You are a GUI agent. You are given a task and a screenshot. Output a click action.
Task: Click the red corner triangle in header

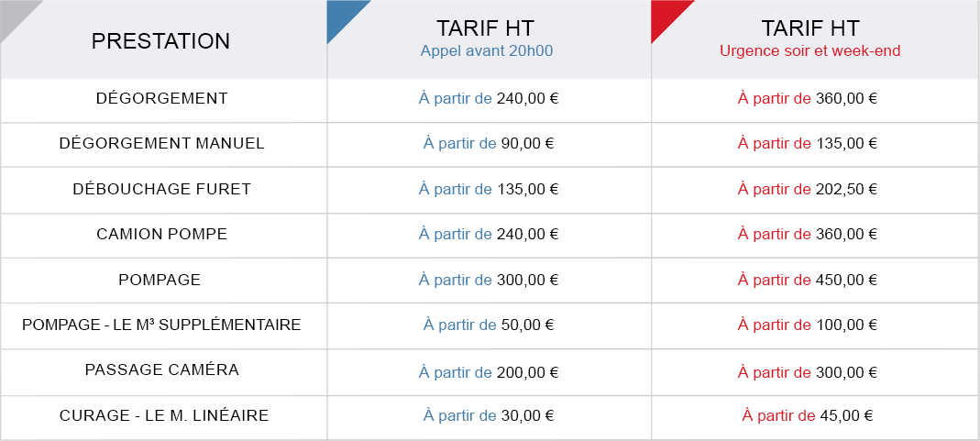tap(665, 15)
